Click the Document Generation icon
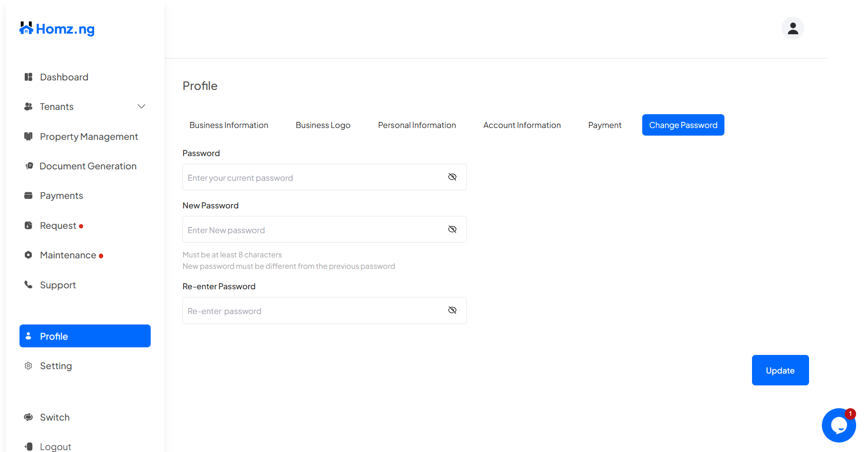Viewport: 868px width, 452px height. (29, 166)
